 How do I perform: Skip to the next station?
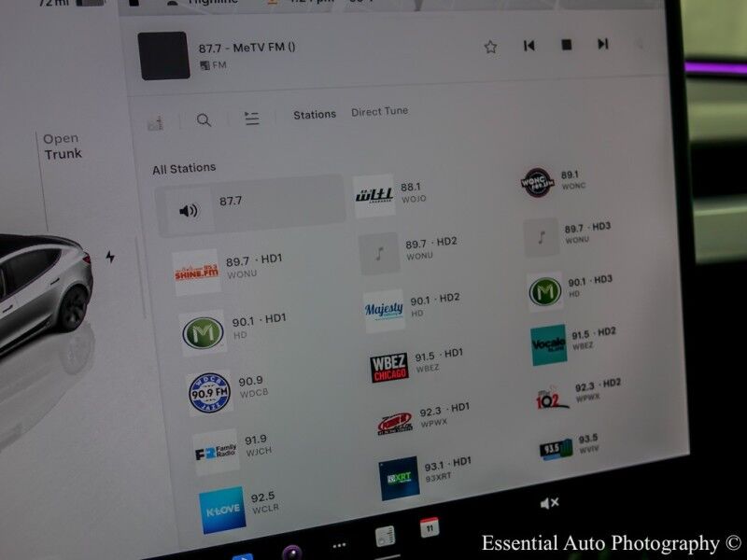click(x=603, y=44)
